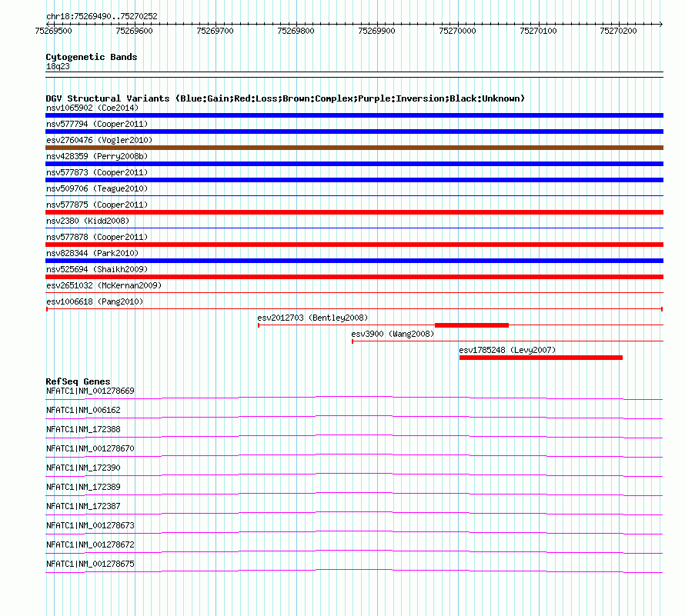
Task: Click transcript NFATC1|NM_006162
Action: pos(83,410)
